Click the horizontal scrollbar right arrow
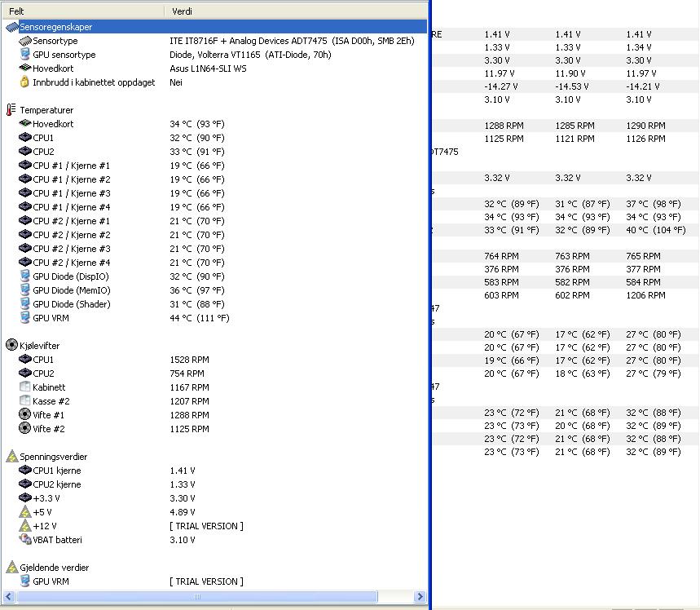700x610 pixels. point(420,597)
